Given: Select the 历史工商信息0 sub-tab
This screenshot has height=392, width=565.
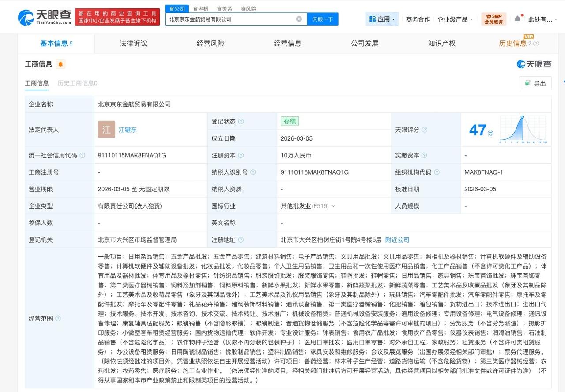Looking at the screenshot, I should pos(77,83).
